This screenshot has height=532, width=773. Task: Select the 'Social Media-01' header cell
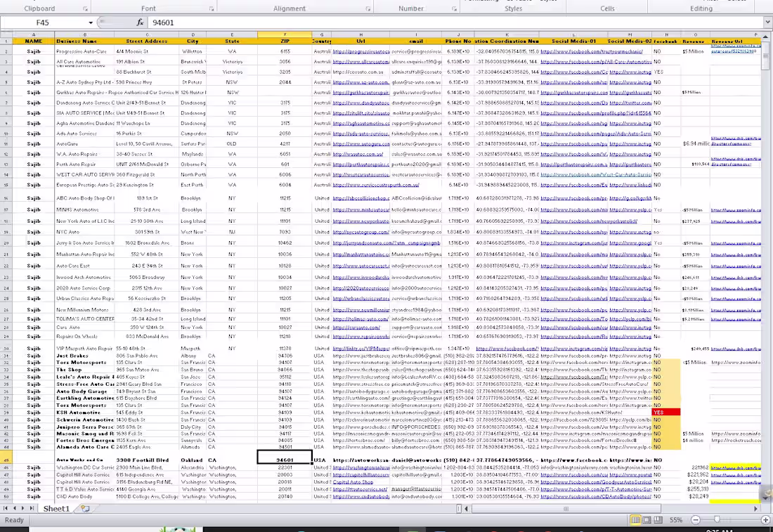click(574, 41)
